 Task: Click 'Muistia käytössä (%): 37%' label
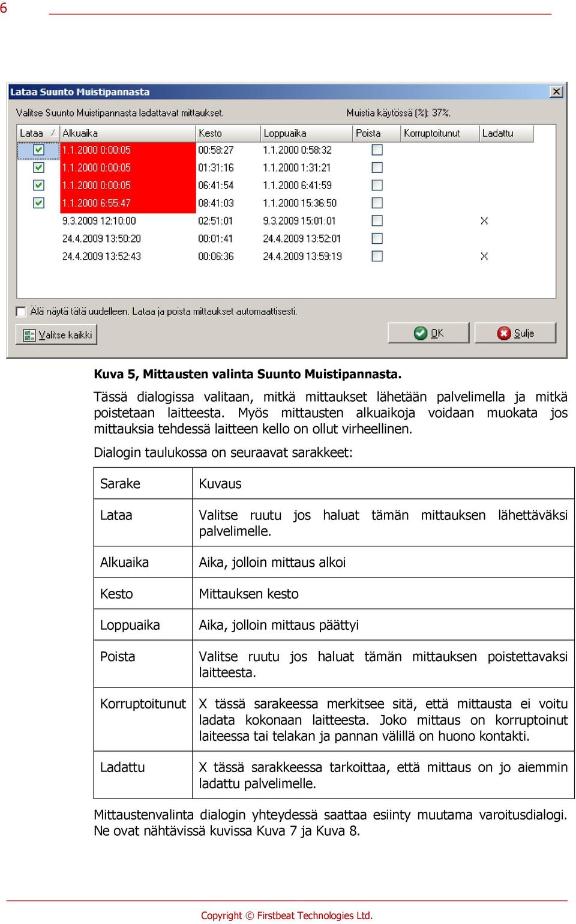click(398, 113)
